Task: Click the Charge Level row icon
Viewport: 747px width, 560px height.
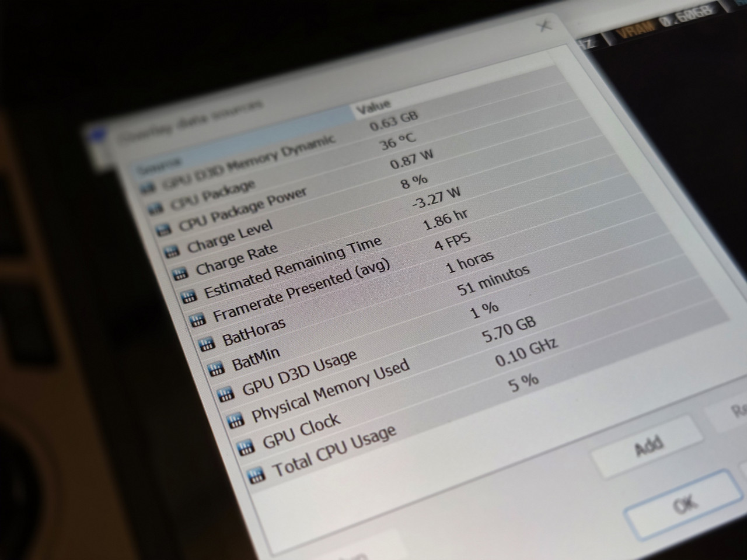Action: 172,251
